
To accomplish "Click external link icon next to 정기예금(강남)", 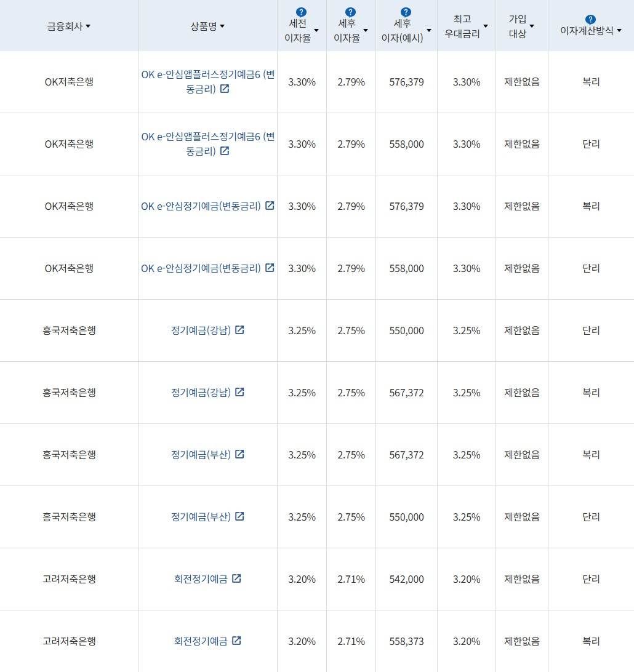I will coord(239,330).
